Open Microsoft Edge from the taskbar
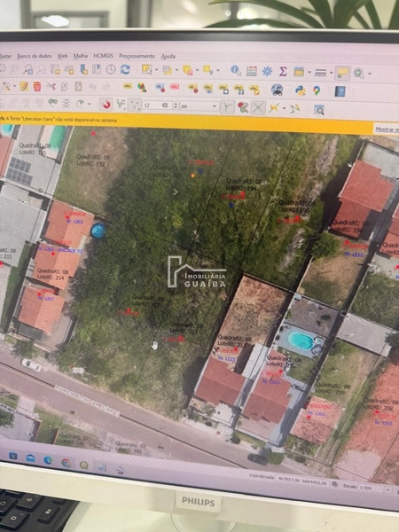Image resolution: width=399 pixels, height=532 pixels. [48, 460]
